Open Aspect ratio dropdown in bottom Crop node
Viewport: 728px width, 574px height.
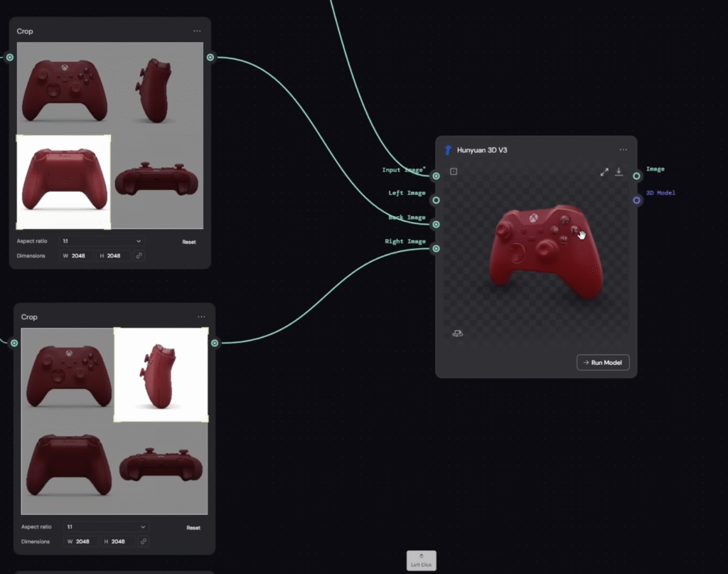107,527
